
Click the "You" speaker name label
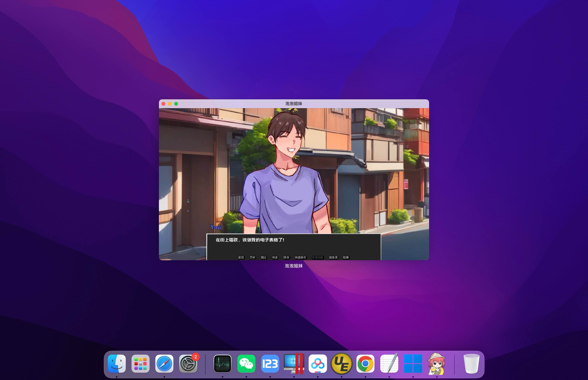(x=216, y=227)
